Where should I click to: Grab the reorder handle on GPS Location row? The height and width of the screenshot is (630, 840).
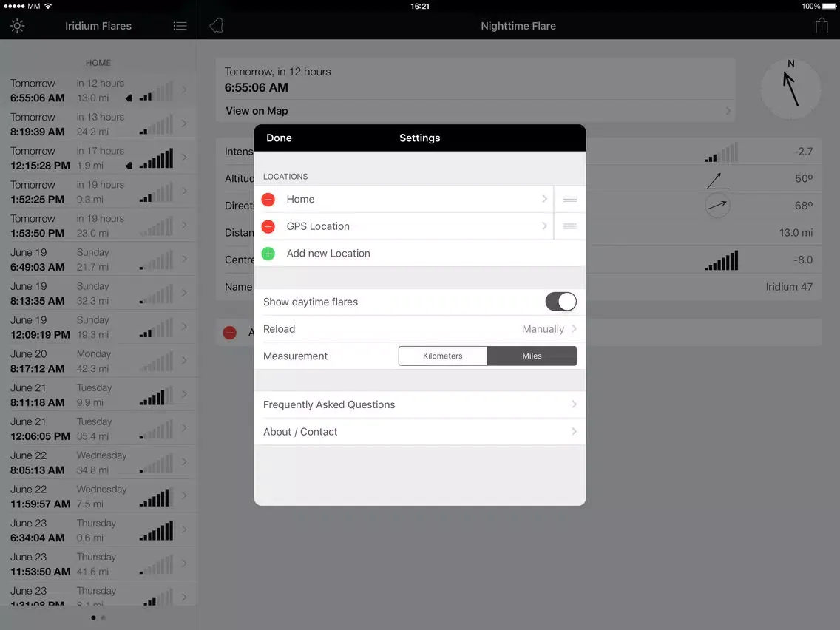570,226
